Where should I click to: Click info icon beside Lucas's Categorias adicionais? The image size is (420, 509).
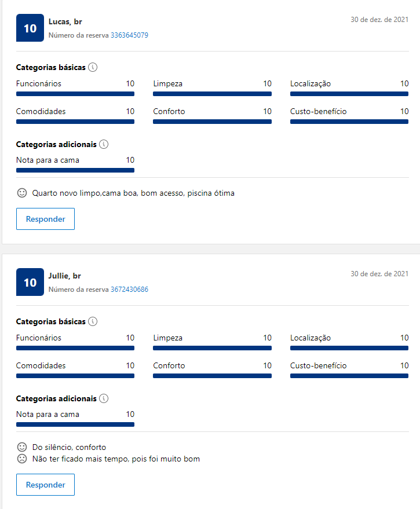pyautogui.click(x=104, y=144)
